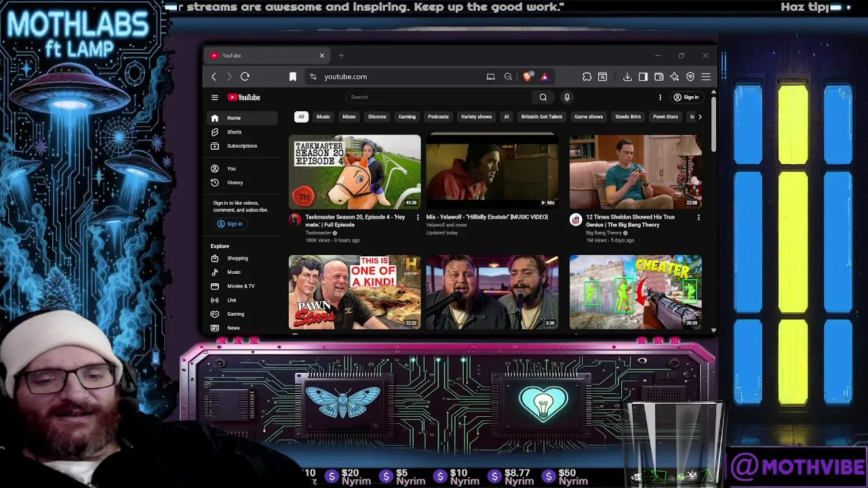Bookmark this page with bookmark icon

pyautogui.click(x=293, y=77)
